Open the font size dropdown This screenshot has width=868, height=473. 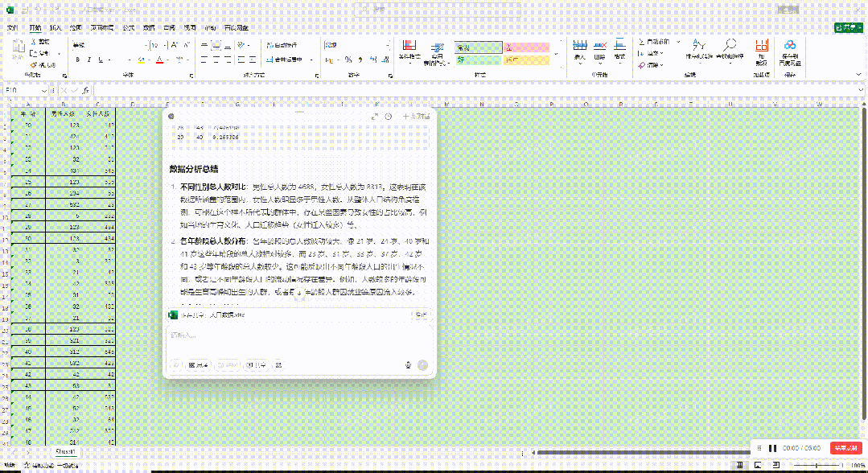coord(166,45)
